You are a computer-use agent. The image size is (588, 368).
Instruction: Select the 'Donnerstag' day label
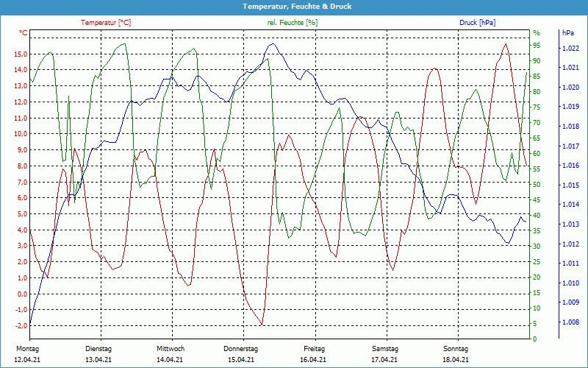(x=241, y=349)
